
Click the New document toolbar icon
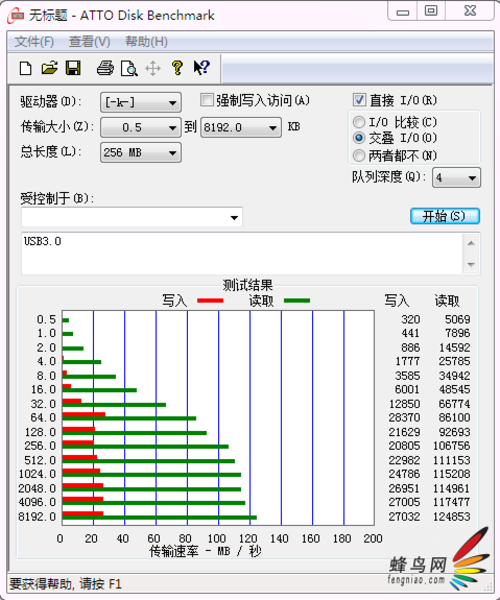pyautogui.click(x=26, y=68)
